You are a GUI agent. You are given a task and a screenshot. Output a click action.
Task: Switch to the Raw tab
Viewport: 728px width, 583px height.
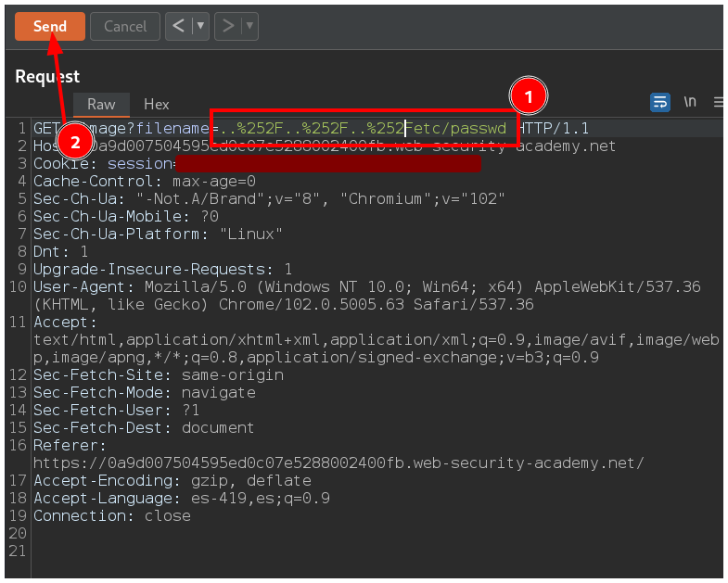point(101,104)
